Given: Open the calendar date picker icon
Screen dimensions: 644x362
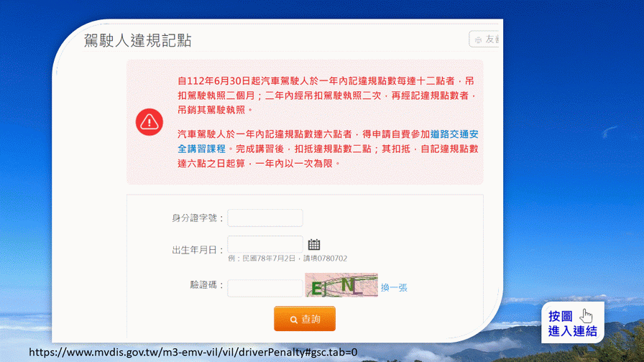Looking at the screenshot, I should (x=314, y=245).
